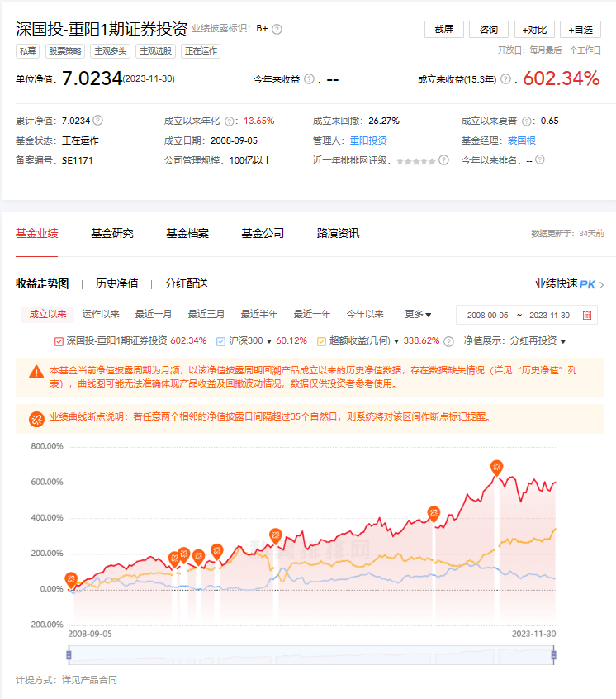Click the breakpoint icon in 业绩曲线断点说明 notice
The width and height of the screenshot is (616, 699).
coord(36,419)
